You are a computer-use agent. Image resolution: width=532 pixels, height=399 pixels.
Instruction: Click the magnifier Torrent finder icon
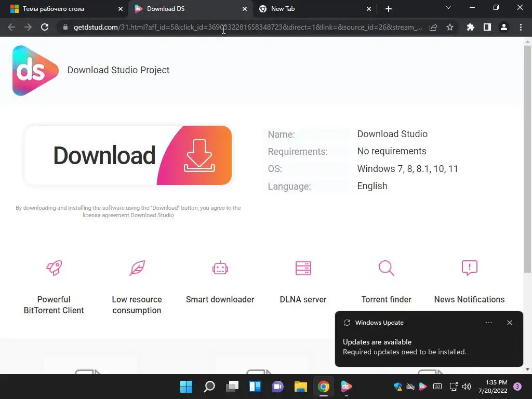(x=386, y=268)
